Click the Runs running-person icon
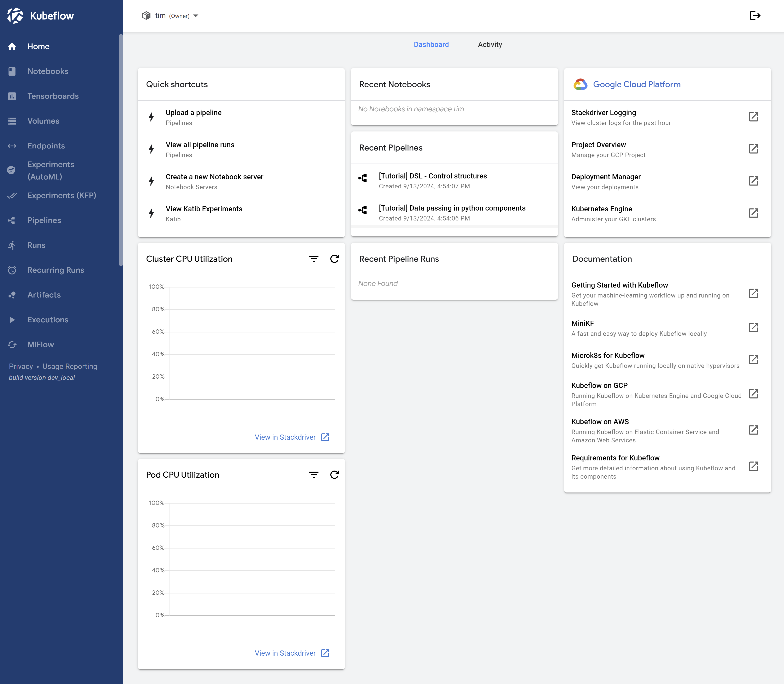 point(12,245)
